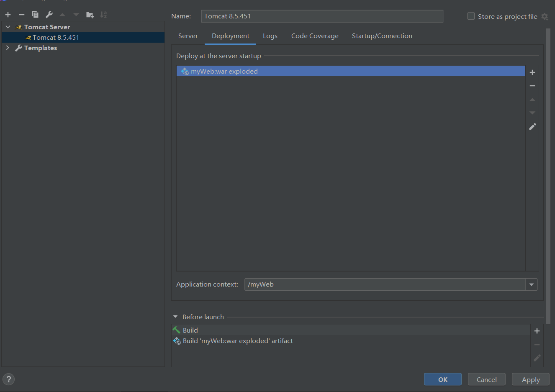Viewport: 555px width, 392px height.
Task: Select Build 'myWeb:war exploded' artifact task
Action: [351, 341]
